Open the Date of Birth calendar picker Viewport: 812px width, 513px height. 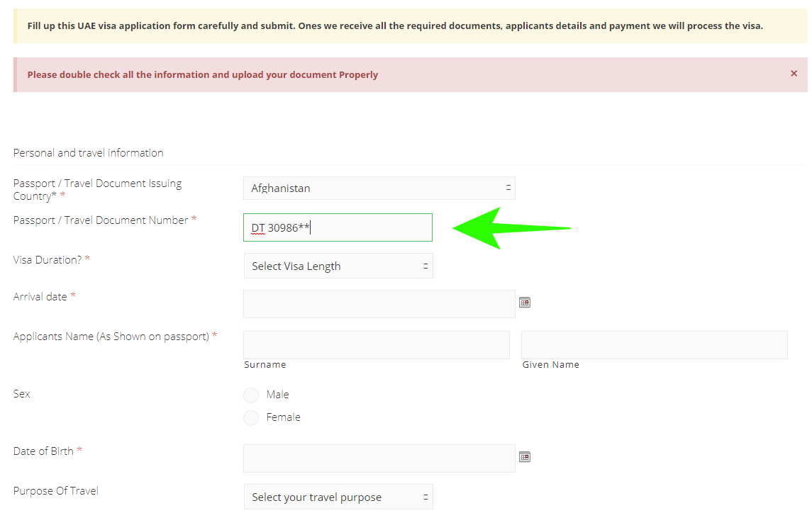click(x=525, y=456)
